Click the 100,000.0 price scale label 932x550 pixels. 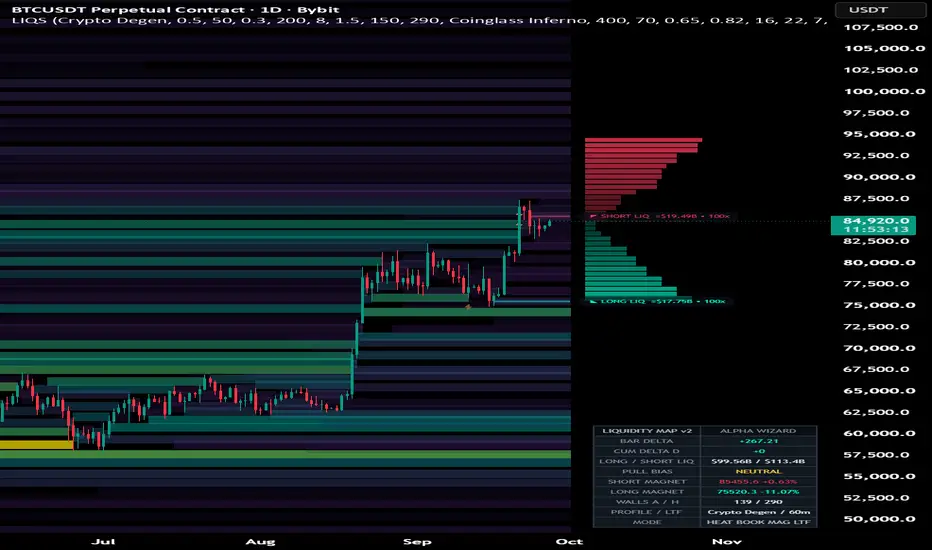tap(884, 92)
